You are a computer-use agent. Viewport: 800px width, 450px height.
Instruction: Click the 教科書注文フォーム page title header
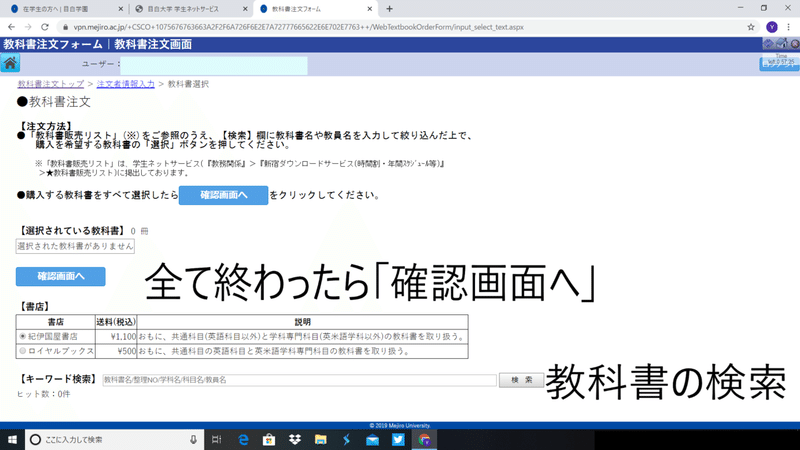(x=97, y=44)
